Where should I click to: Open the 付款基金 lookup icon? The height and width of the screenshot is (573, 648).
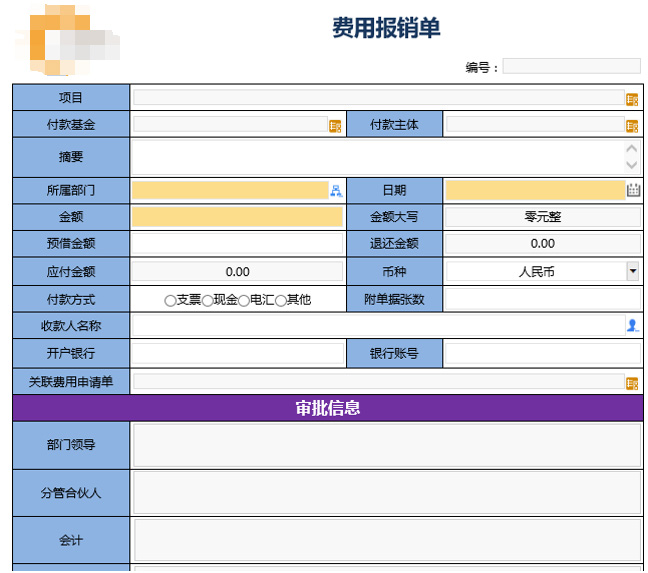click(335, 126)
